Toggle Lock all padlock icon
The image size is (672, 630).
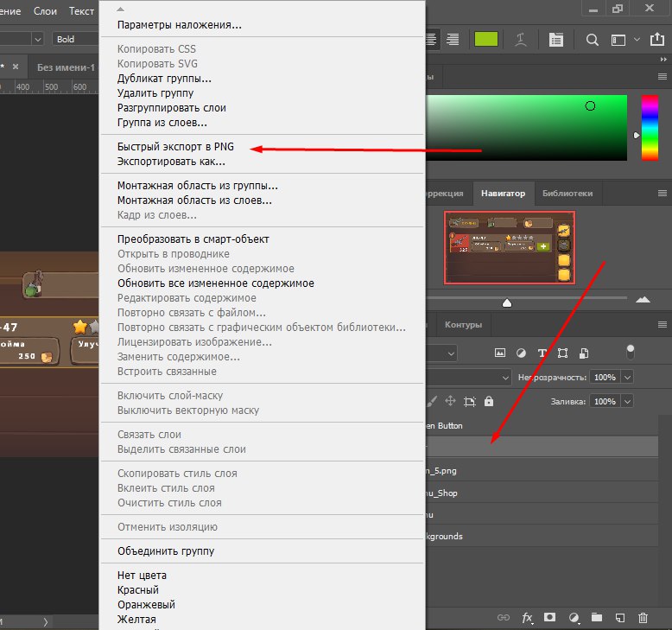click(x=489, y=401)
